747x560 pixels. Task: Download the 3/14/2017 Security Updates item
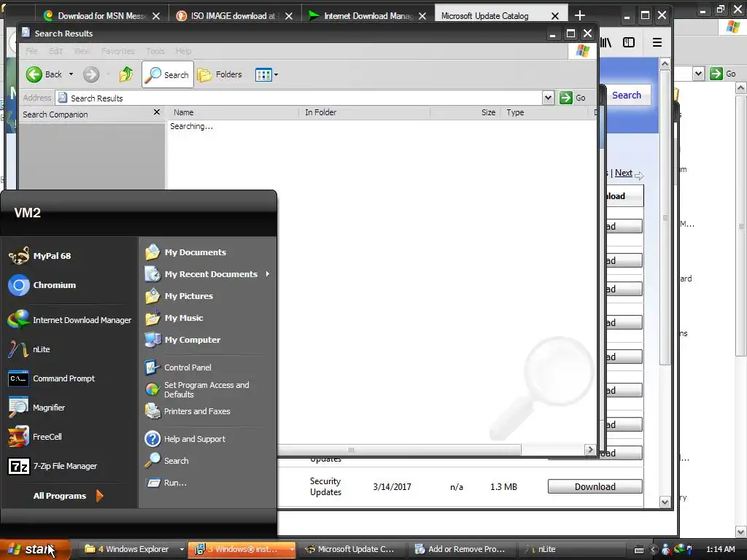coord(595,486)
